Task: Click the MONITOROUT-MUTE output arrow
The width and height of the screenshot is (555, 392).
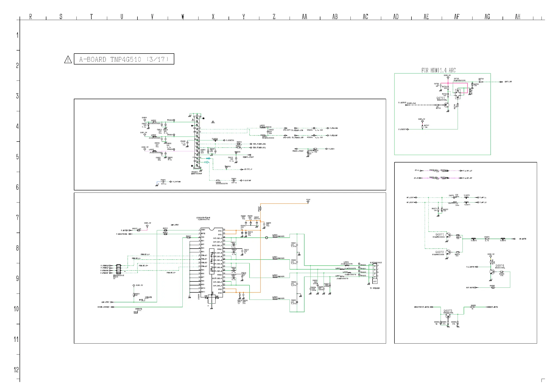Action: pos(432,307)
